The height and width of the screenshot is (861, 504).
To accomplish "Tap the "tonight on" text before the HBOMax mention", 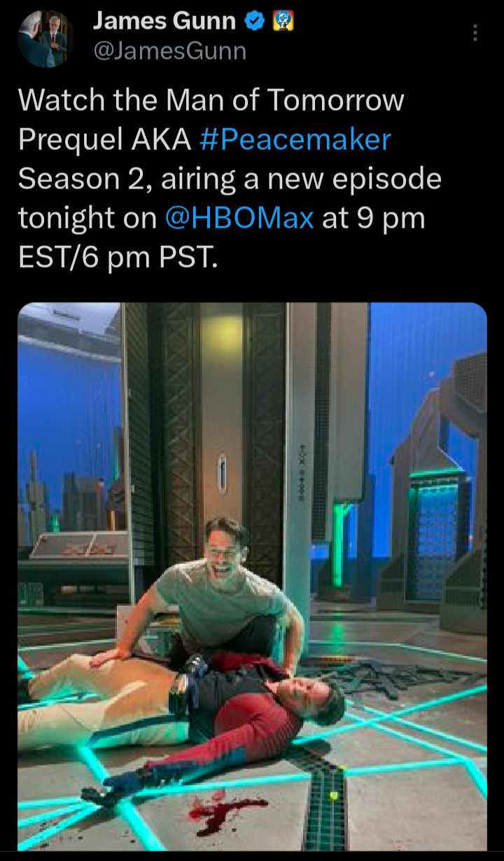I will coord(87,219).
